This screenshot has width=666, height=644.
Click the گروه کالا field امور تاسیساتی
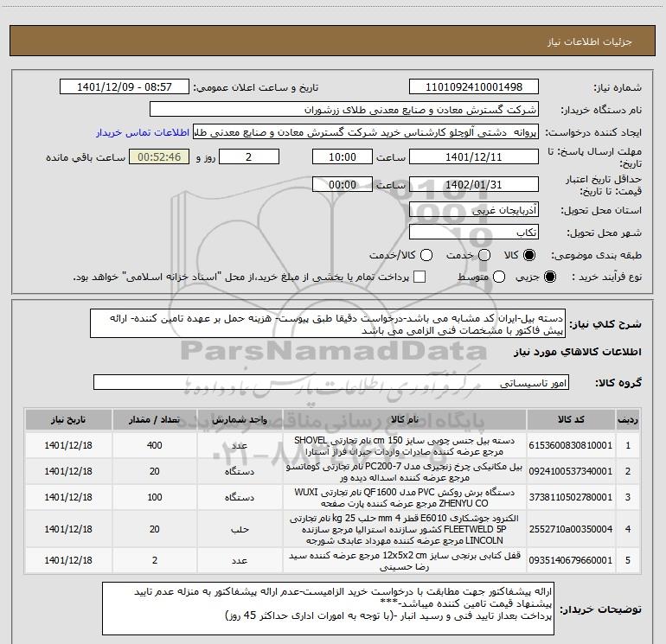click(x=331, y=382)
